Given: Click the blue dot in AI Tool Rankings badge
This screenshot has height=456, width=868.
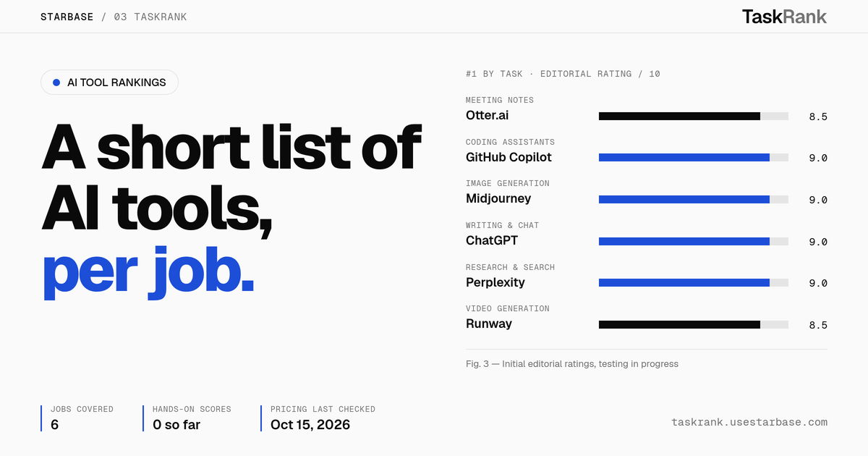Looking at the screenshot, I should click(x=56, y=83).
